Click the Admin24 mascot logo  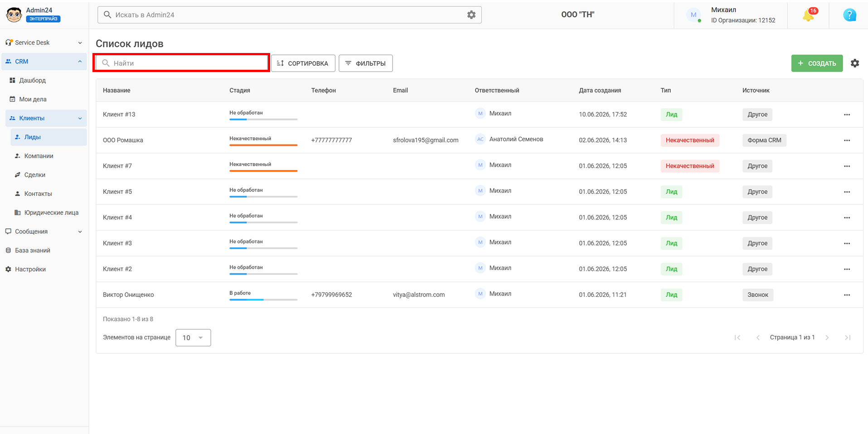click(14, 14)
